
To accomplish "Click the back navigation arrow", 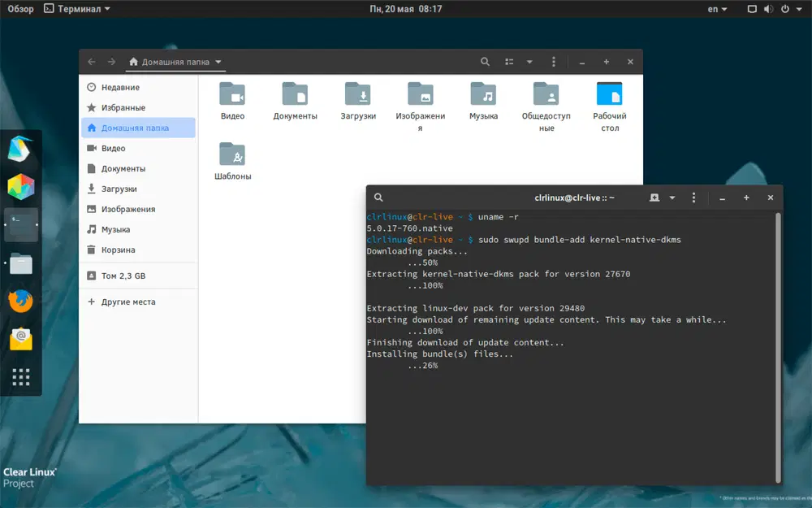I will (92, 62).
